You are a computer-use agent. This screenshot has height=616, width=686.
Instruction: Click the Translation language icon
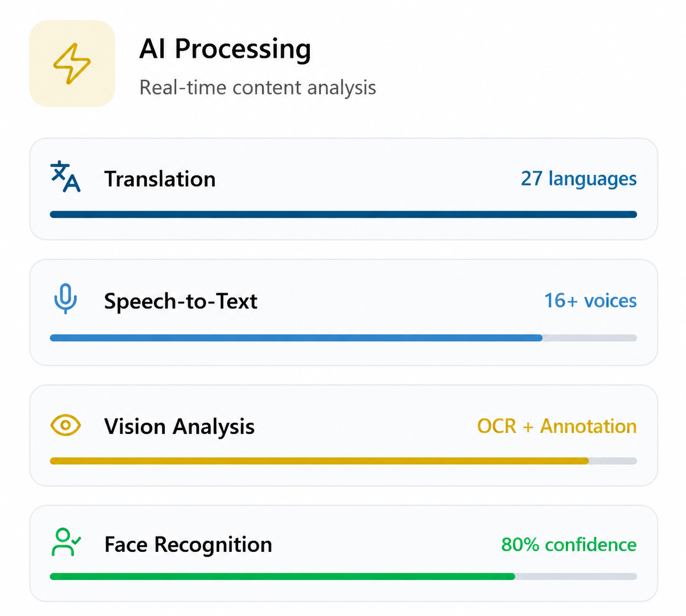[65, 177]
